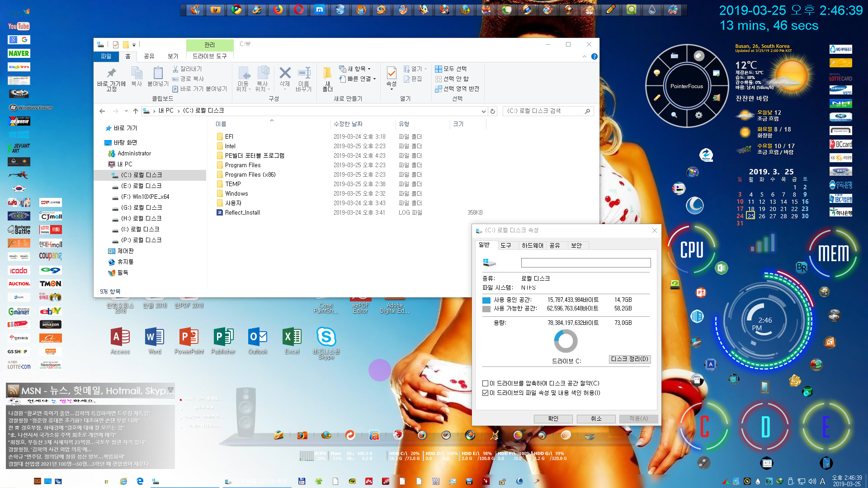Open the Publisher desktop shortcut

pos(223,341)
